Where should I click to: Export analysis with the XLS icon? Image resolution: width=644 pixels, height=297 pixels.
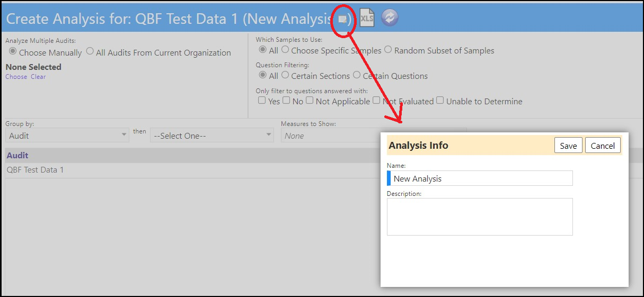pos(367,18)
